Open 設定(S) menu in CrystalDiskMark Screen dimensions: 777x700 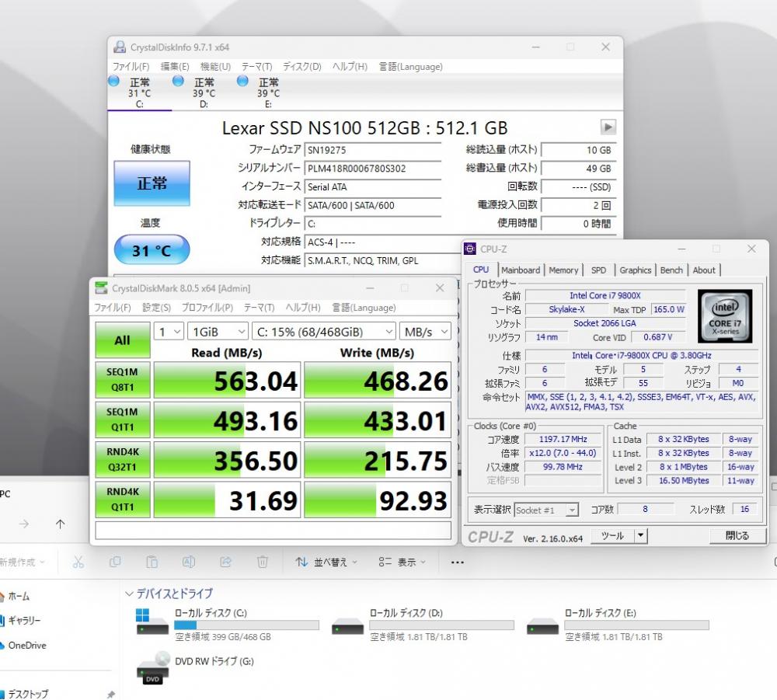pos(157,307)
